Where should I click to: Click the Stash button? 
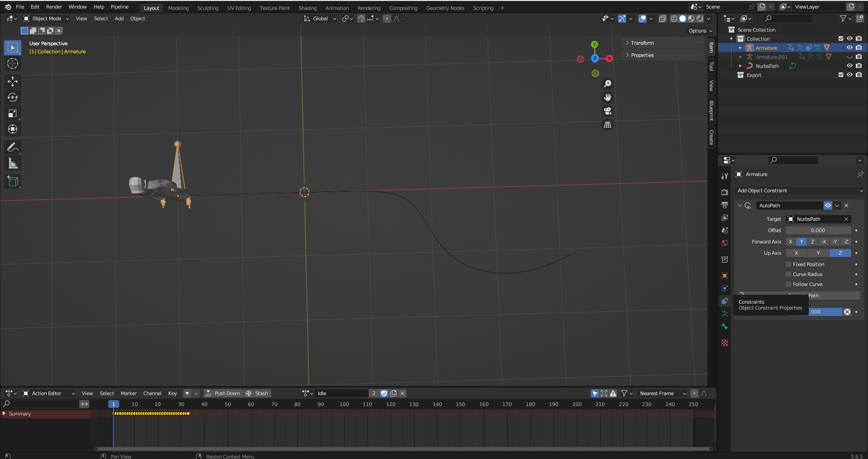pyautogui.click(x=257, y=393)
